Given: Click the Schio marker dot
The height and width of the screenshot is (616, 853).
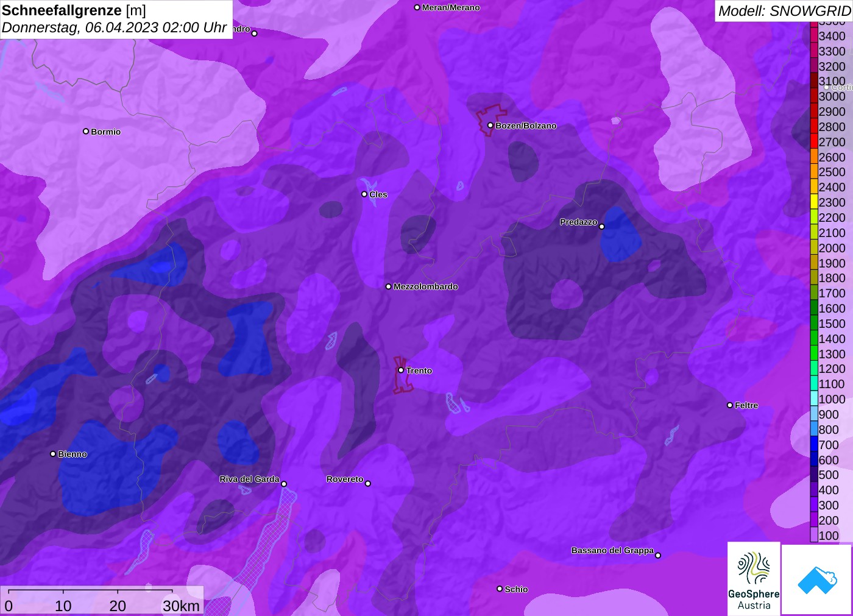Looking at the screenshot, I should click(x=500, y=589).
